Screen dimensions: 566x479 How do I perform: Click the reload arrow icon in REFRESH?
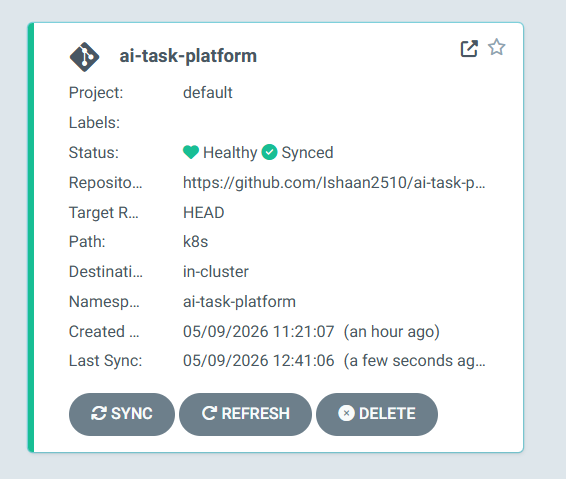click(209, 413)
